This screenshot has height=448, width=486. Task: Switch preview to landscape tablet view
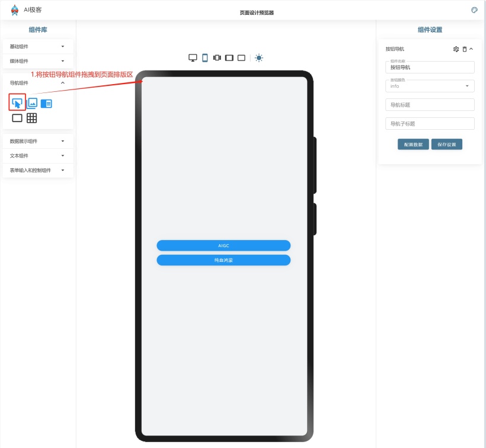coord(229,57)
